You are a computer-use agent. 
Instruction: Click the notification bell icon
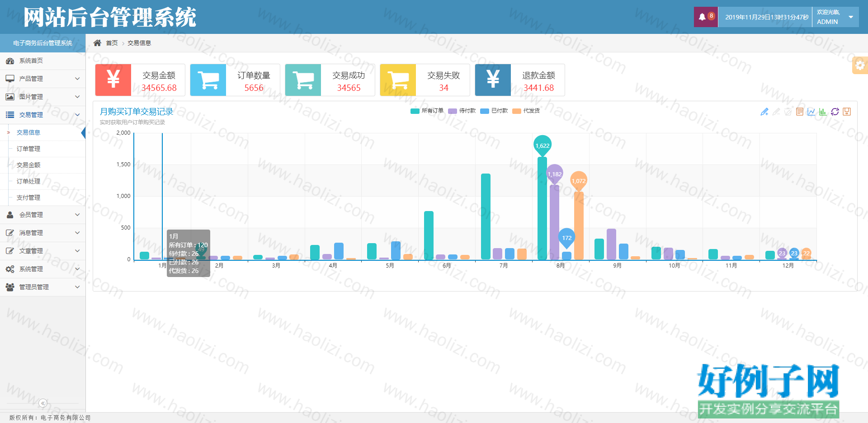point(702,17)
